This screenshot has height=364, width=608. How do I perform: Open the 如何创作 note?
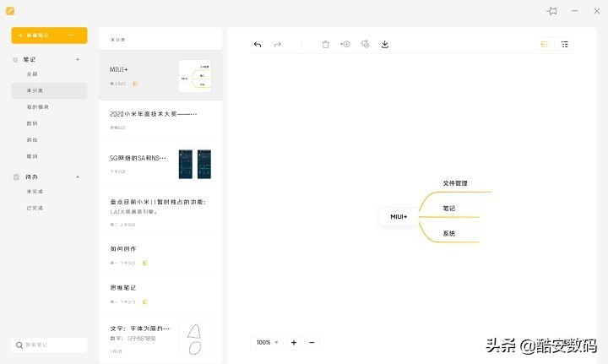(160, 255)
